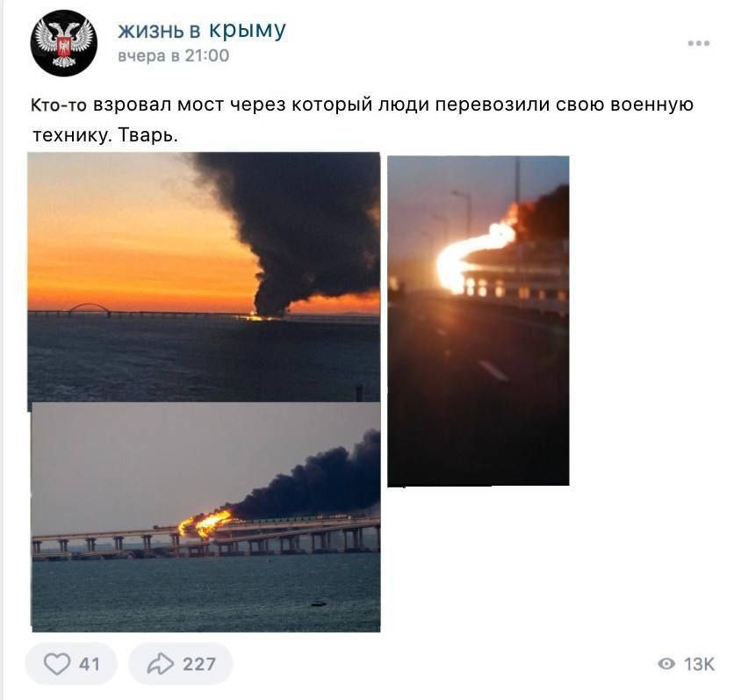Click the word Тварь in the post
The width and height of the screenshot is (741, 700).
[147, 135]
